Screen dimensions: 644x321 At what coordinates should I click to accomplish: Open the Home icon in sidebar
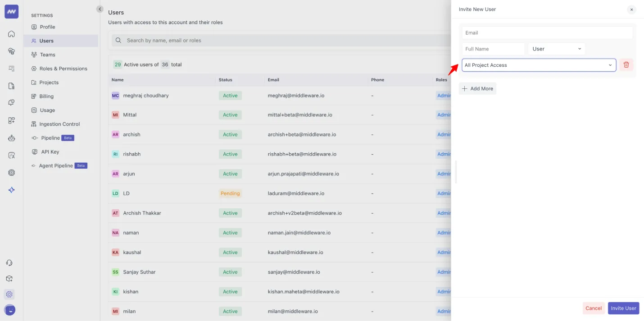(11, 34)
